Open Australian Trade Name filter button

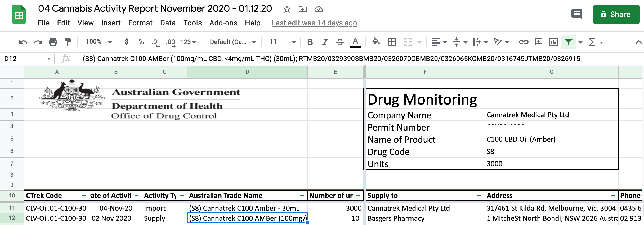(x=302, y=196)
